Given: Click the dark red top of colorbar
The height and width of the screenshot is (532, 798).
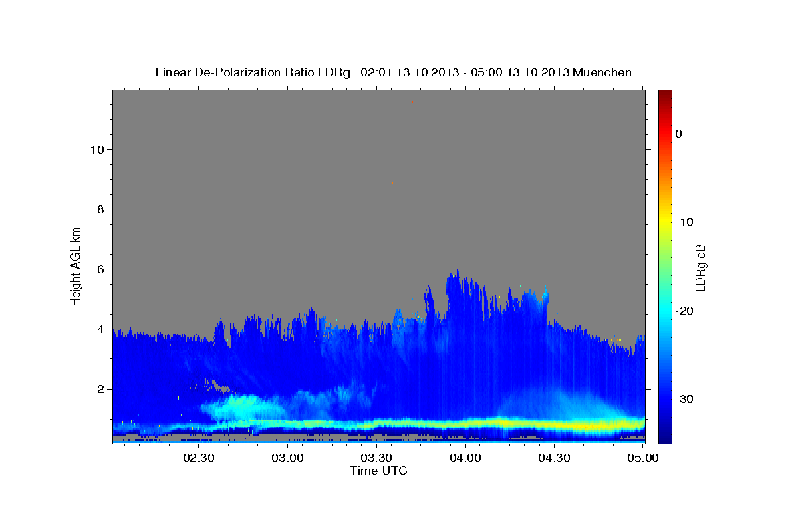Looking at the screenshot, I should 665,94.
